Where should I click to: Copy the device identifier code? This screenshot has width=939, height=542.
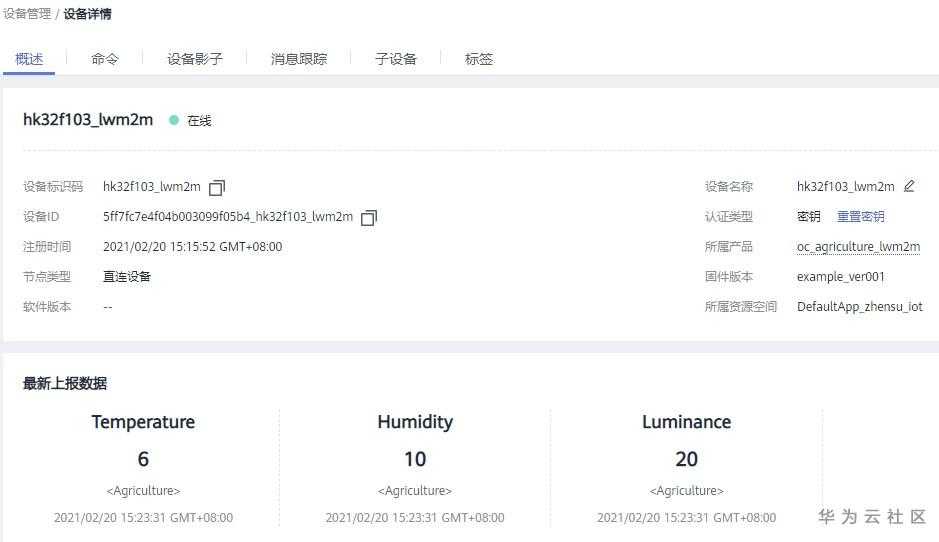click(217, 187)
